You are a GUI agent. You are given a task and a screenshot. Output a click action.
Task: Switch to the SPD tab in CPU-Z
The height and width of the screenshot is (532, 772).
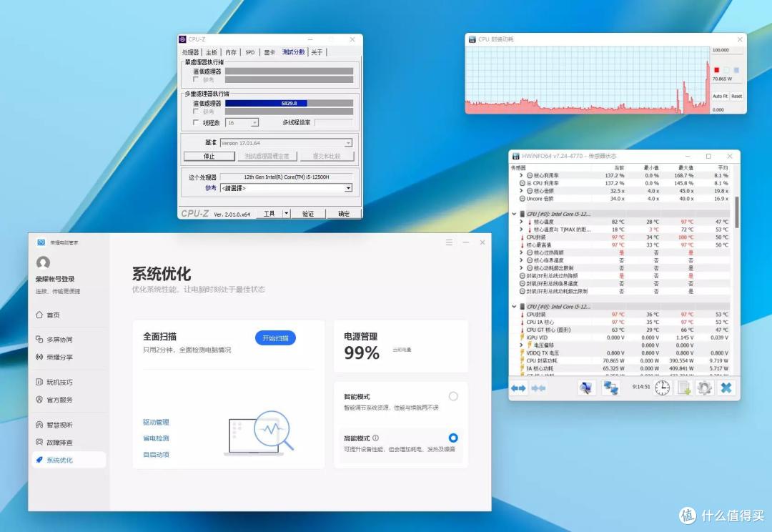pos(250,52)
